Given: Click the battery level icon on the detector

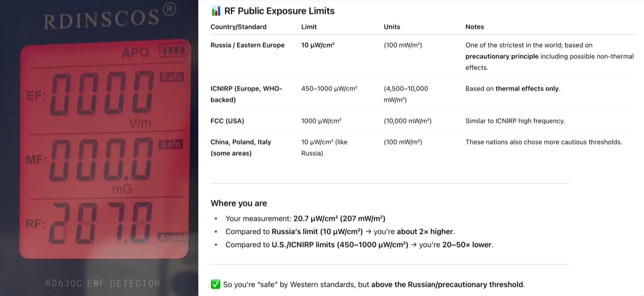Looking at the screenshot, I should click(x=174, y=51).
